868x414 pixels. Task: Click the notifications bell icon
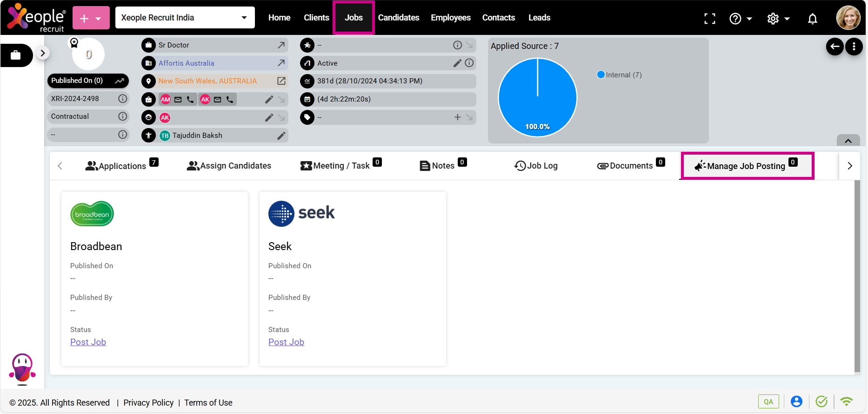tap(812, 19)
